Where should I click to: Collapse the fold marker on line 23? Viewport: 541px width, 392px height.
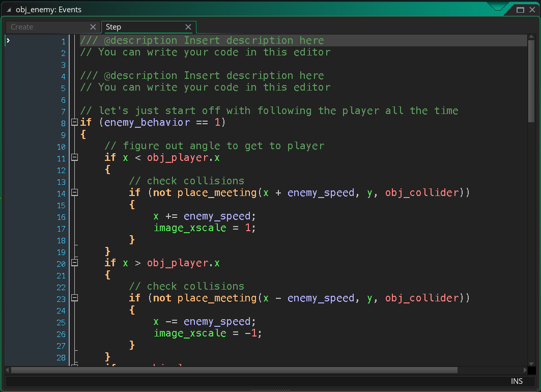click(74, 298)
